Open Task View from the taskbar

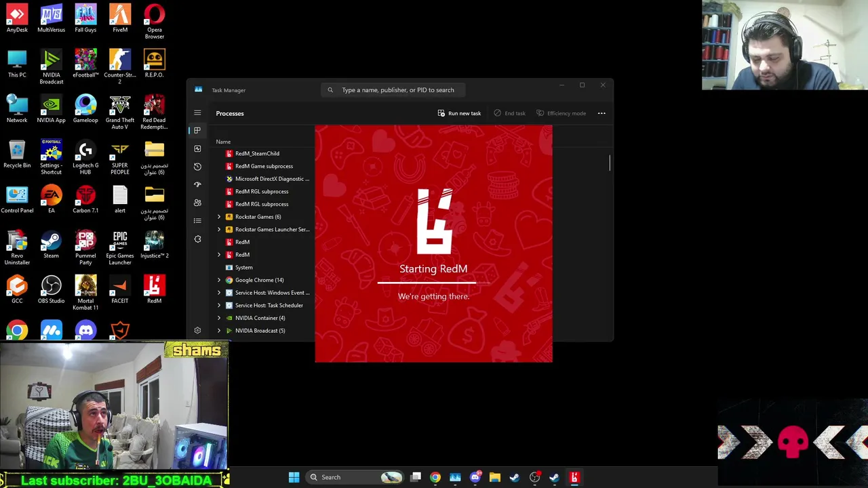click(x=416, y=477)
